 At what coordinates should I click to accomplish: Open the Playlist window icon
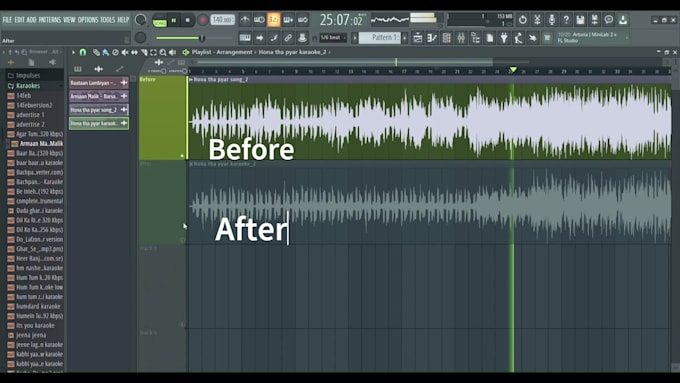tap(418, 38)
